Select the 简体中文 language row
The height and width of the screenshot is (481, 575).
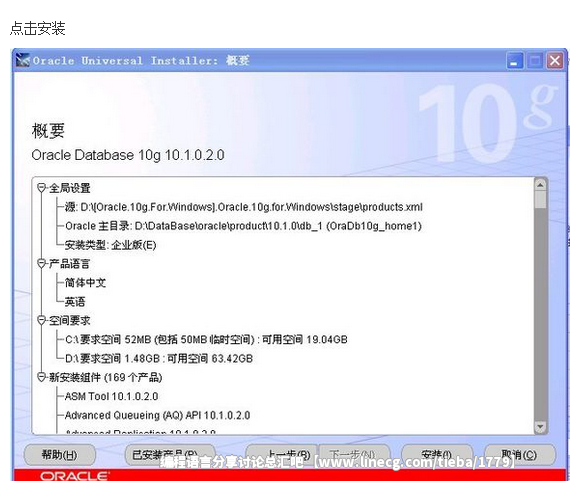85,283
